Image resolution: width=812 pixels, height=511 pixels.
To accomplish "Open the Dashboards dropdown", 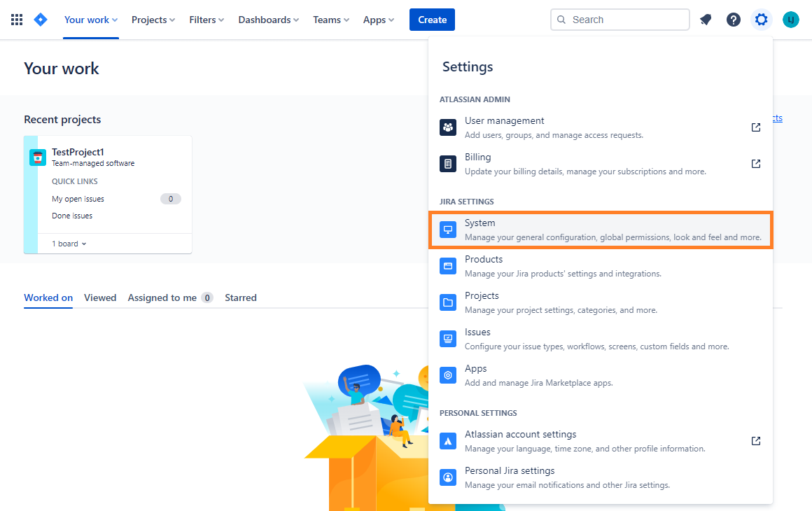I will [268, 20].
